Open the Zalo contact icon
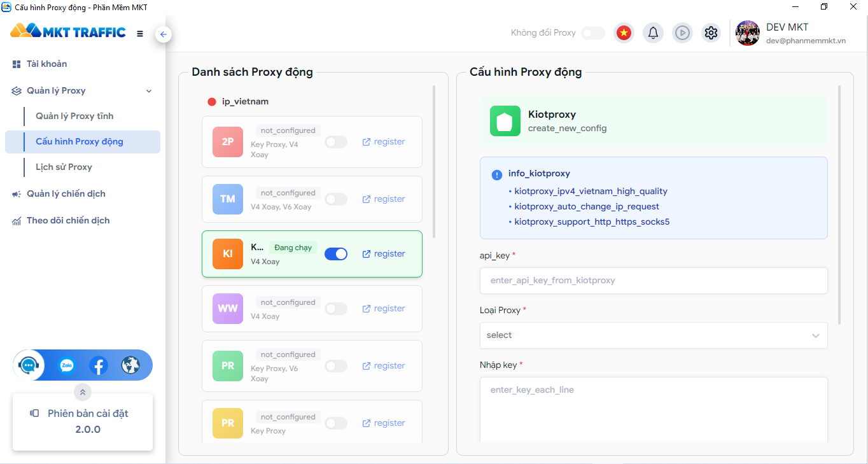Viewport: 868px width, 464px height. [x=67, y=365]
